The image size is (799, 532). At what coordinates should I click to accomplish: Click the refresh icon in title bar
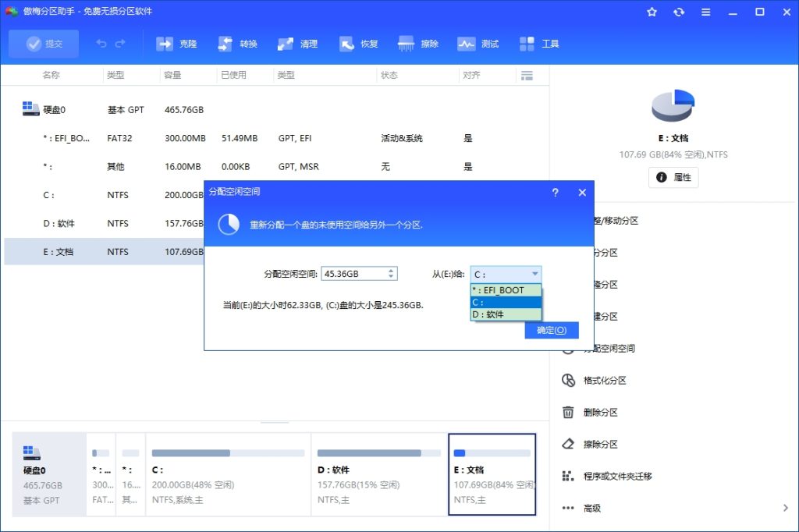click(x=678, y=12)
